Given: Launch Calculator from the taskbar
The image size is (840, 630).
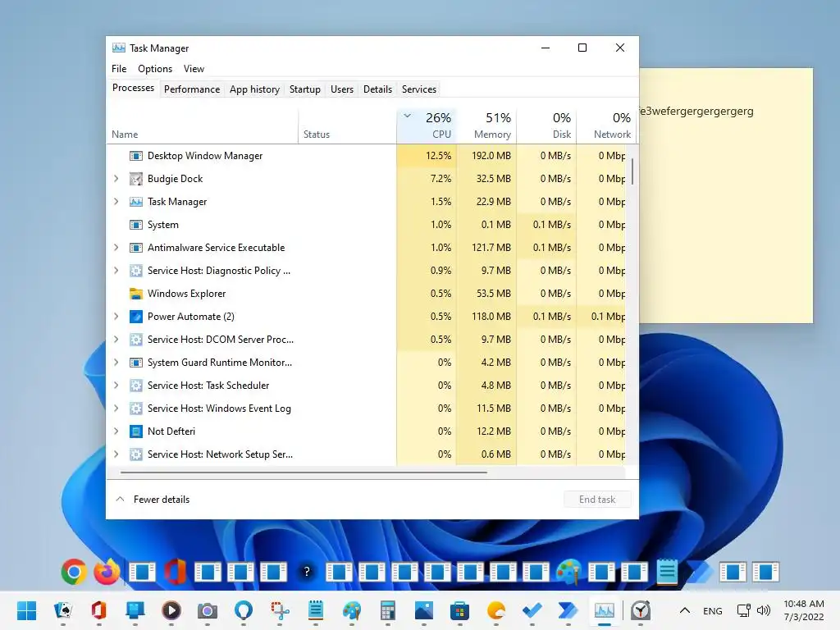Looking at the screenshot, I should click(388, 610).
